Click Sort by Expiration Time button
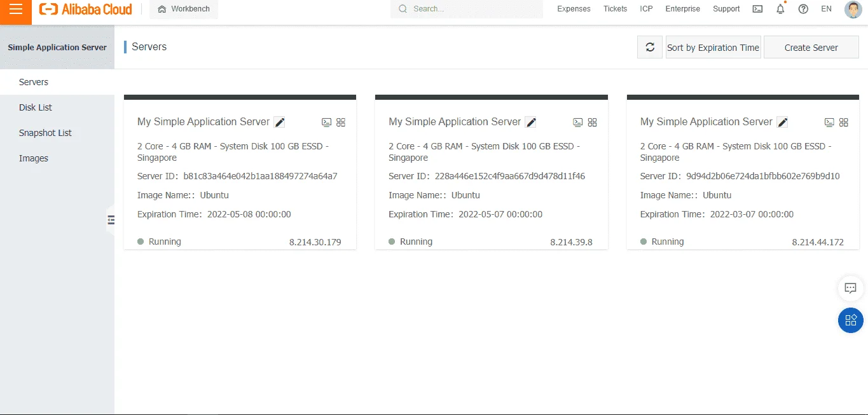This screenshot has width=868, height=415. (x=713, y=47)
